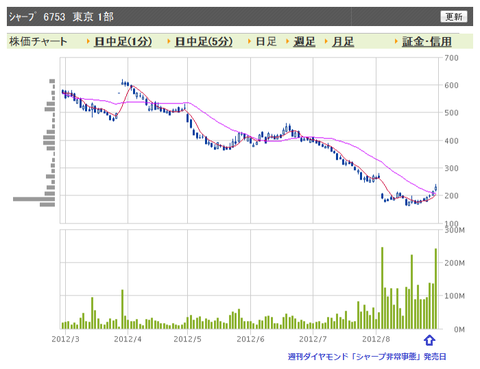Click the orange arrow before 証金･信用

tap(396, 41)
